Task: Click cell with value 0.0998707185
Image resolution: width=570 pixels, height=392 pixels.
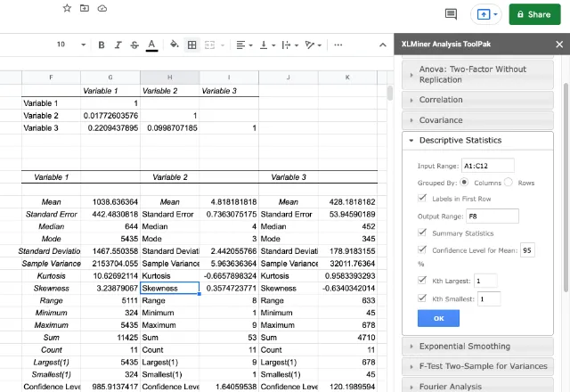Action: [x=170, y=128]
